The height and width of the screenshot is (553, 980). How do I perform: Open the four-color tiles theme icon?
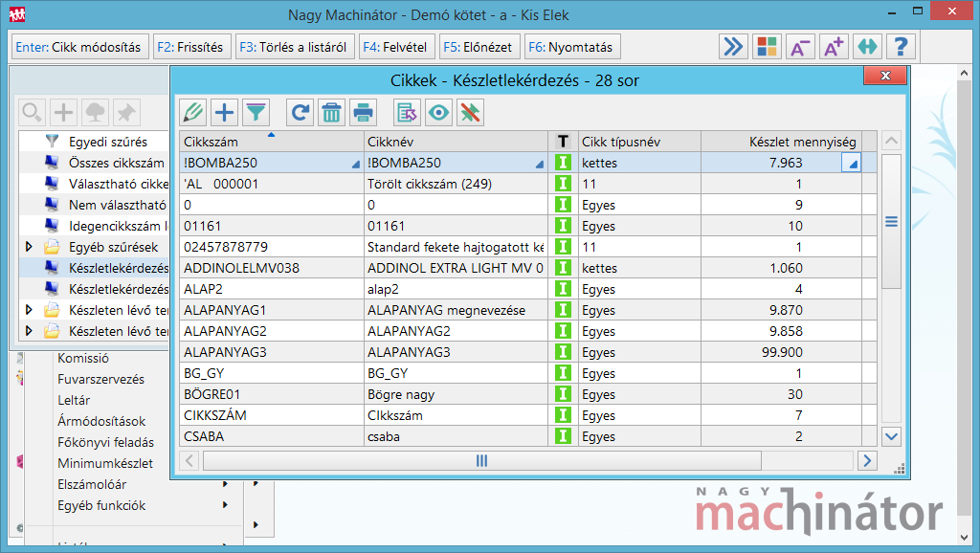pyautogui.click(x=766, y=47)
